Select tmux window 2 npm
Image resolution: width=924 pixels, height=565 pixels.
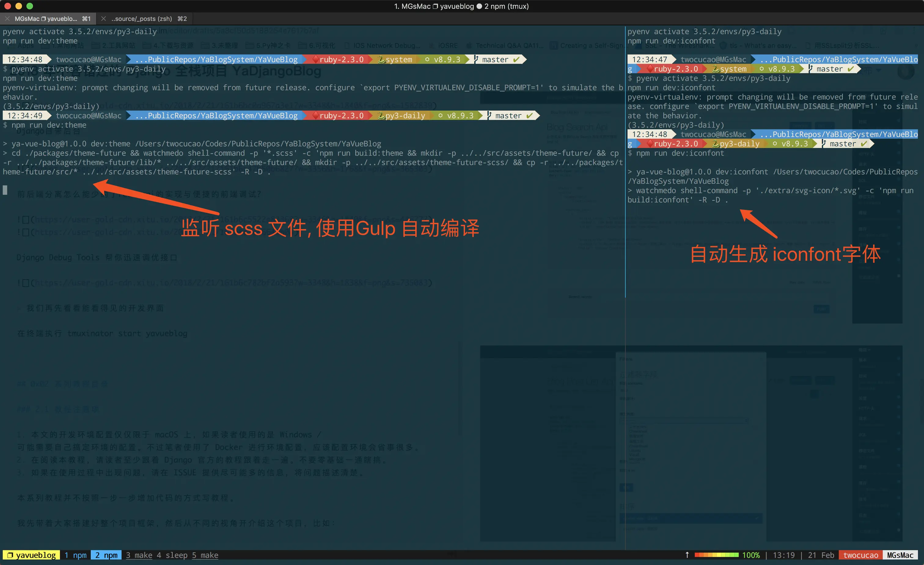(106, 555)
